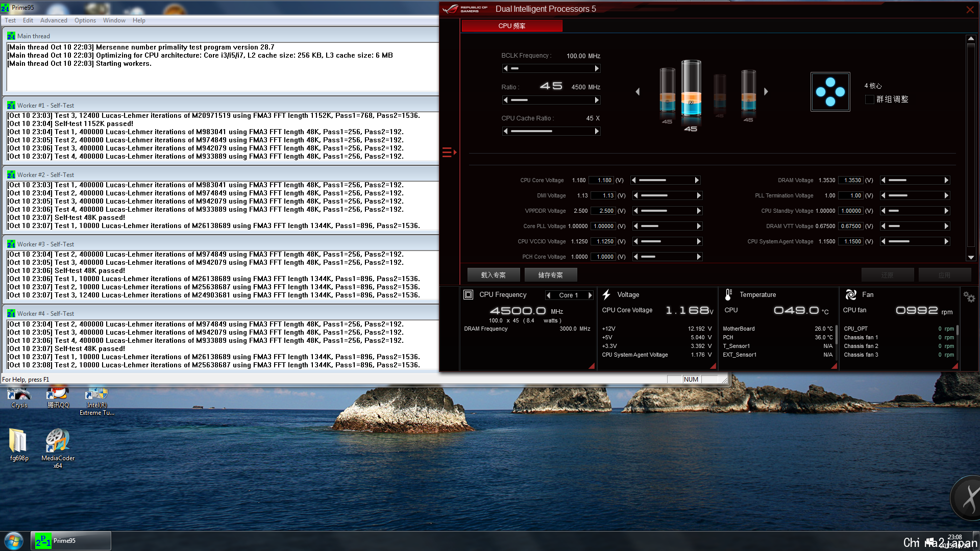Open Prime95 Options menu
980x551 pixels.
[85, 20]
